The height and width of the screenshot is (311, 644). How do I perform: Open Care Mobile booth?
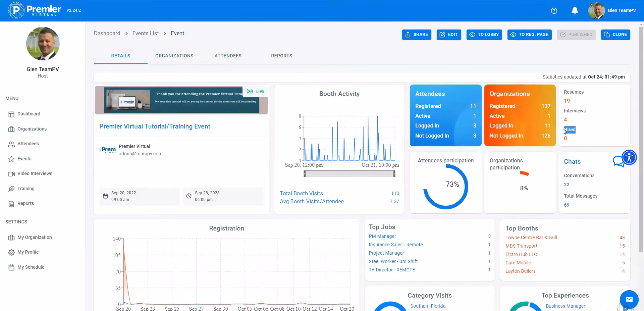[518, 263]
